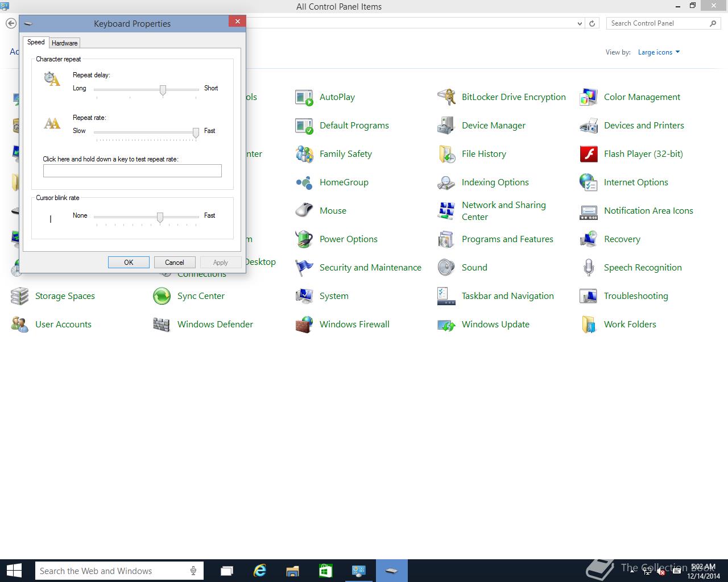Open the AutoPlay icon
This screenshot has width=728, height=582.
(304, 97)
